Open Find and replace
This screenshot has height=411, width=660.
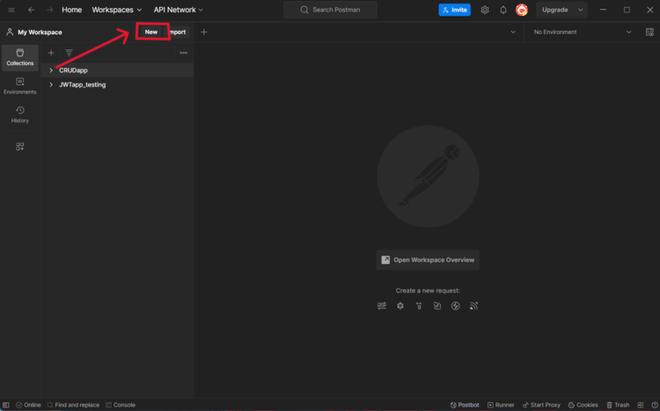point(73,405)
